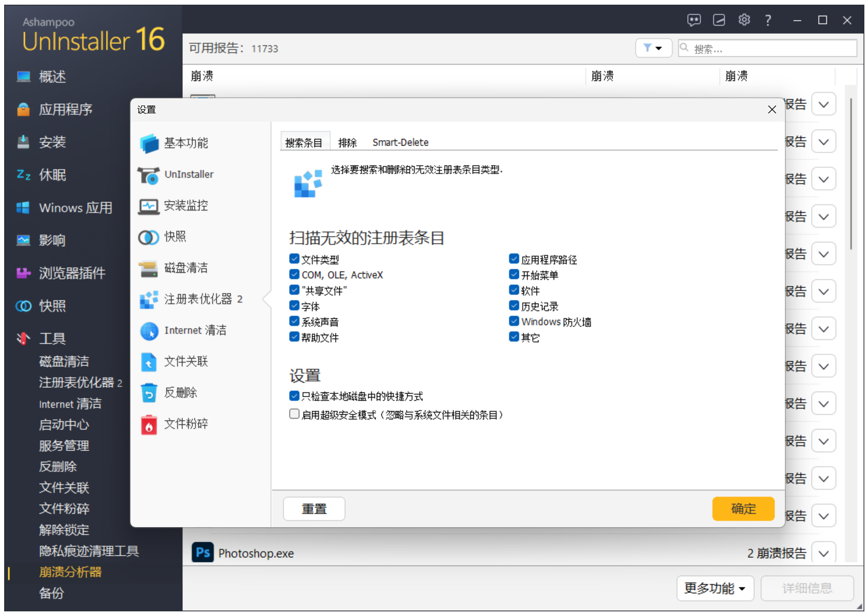This screenshot has height=615, width=868.
Task: Switch to the 搜索条目 tab
Action: coord(304,142)
